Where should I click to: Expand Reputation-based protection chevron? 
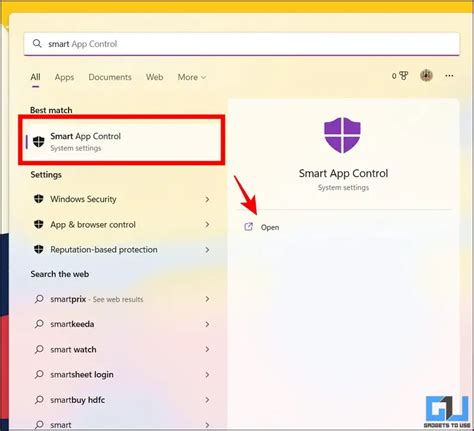[207, 250]
